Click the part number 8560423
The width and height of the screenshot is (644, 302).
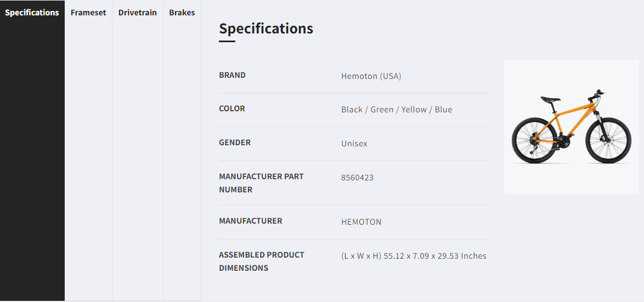coord(357,178)
